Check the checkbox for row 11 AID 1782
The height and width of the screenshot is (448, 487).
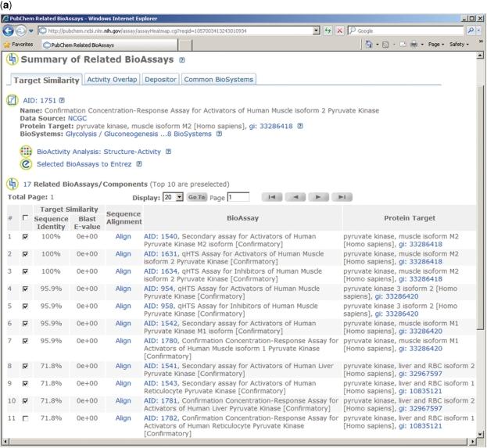point(26,418)
